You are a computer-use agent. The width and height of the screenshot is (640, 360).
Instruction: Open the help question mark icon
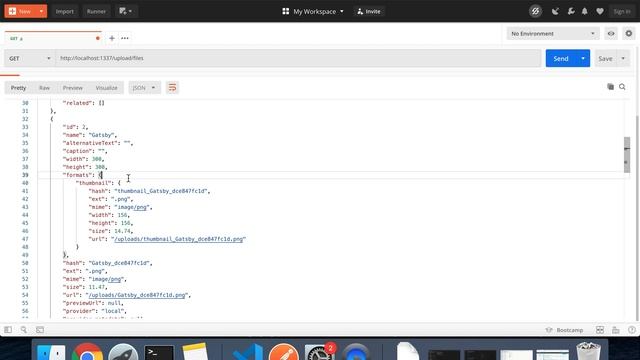point(632,330)
